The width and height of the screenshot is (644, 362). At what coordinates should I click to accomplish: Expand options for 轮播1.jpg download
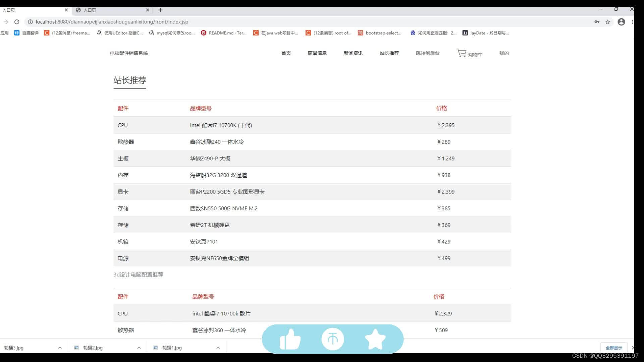(x=218, y=348)
